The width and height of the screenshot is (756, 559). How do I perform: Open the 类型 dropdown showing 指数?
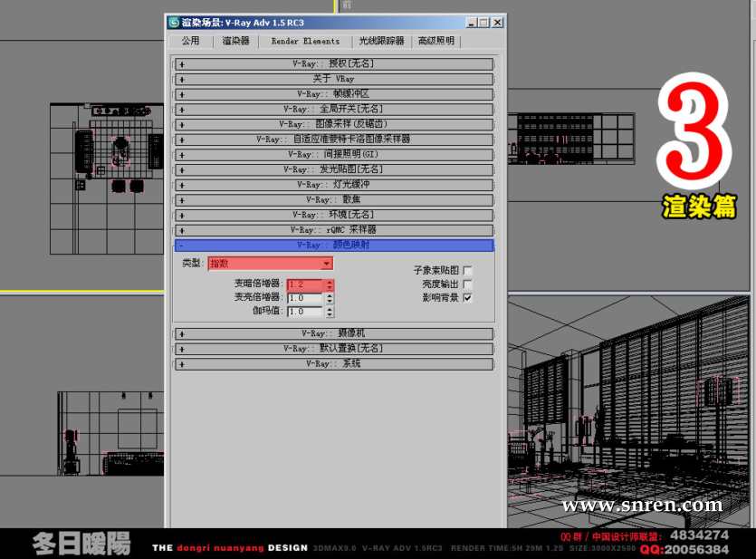tap(270, 264)
